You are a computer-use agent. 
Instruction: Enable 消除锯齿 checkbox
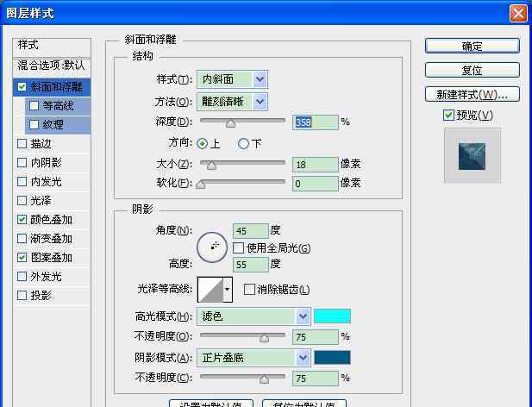249,290
